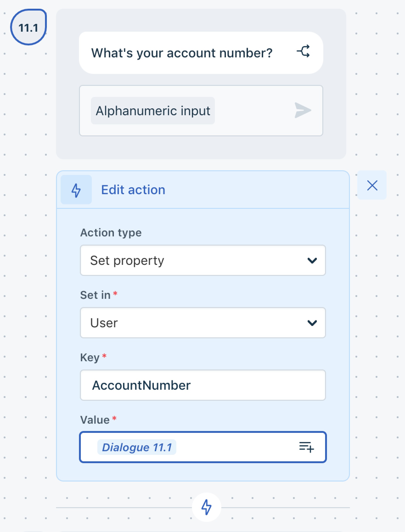The image size is (405, 532).
Task: Click the branching arrow icon in message bubble
Action: click(303, 51)
